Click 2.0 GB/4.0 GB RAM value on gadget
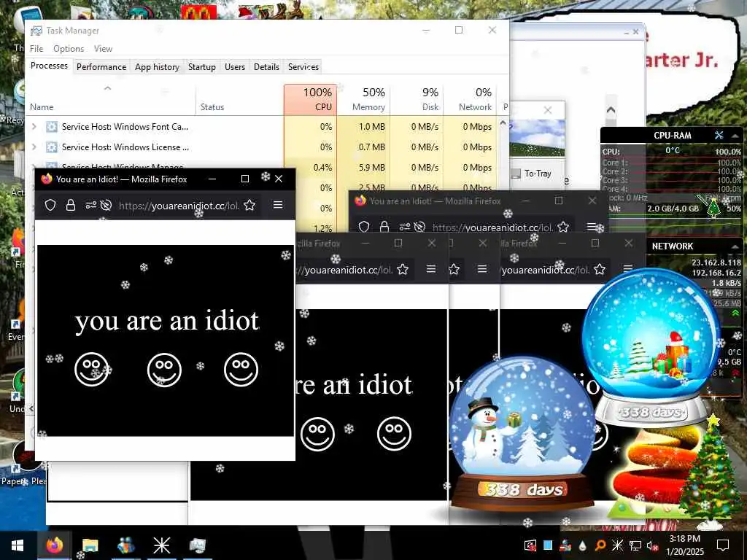Screen dimensions: 747x560 (672, 209)
